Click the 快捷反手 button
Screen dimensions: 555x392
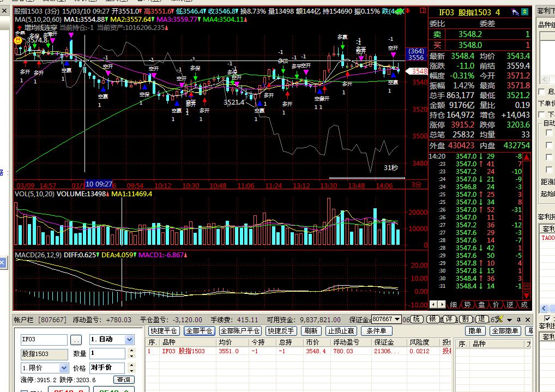pyautogui.click(x=281, y=331)
